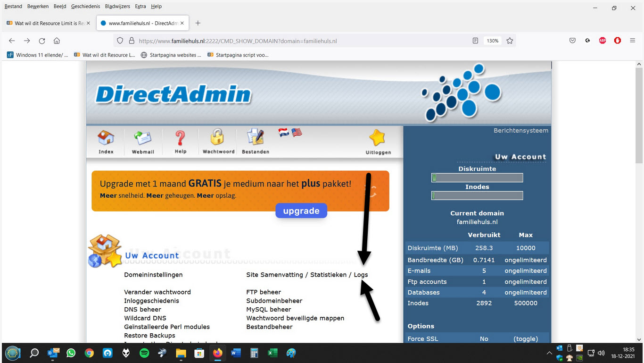Screen dimensions: 644x363
Task: Click the browser forward arrow
Action: pyautogui.click(x=27, y=41)
